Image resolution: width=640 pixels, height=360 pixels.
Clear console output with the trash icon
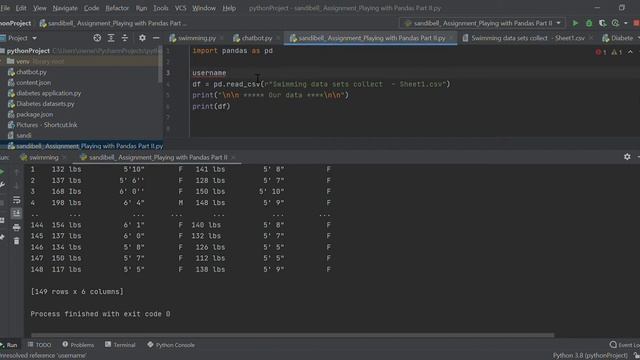[x=16, y=241]
